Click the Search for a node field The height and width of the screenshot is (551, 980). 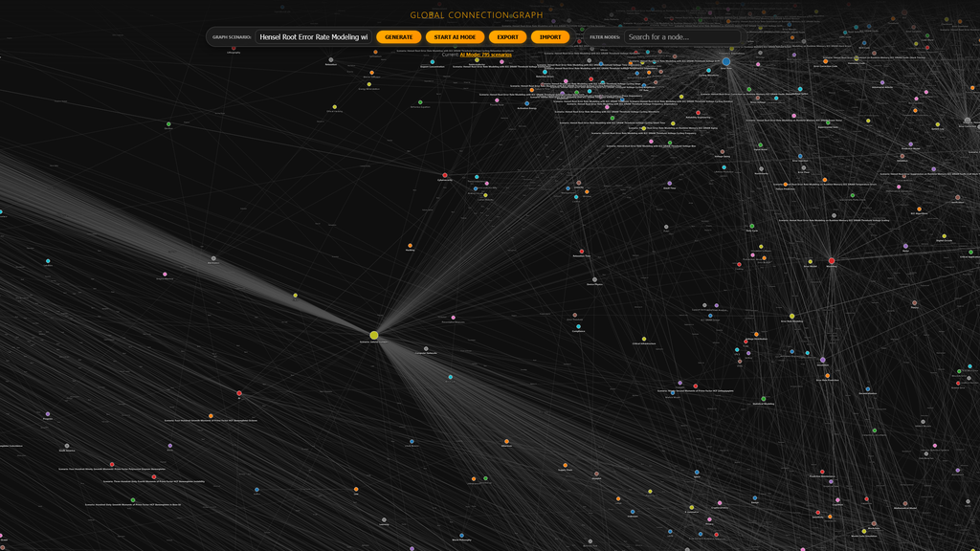(681, 37)
